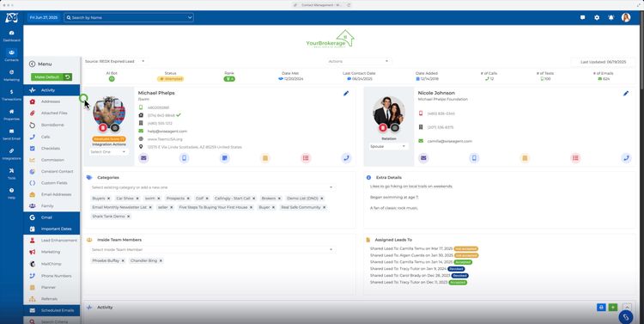
Task: Click the orange Revaluate Score badge
Action: [109, 139]
